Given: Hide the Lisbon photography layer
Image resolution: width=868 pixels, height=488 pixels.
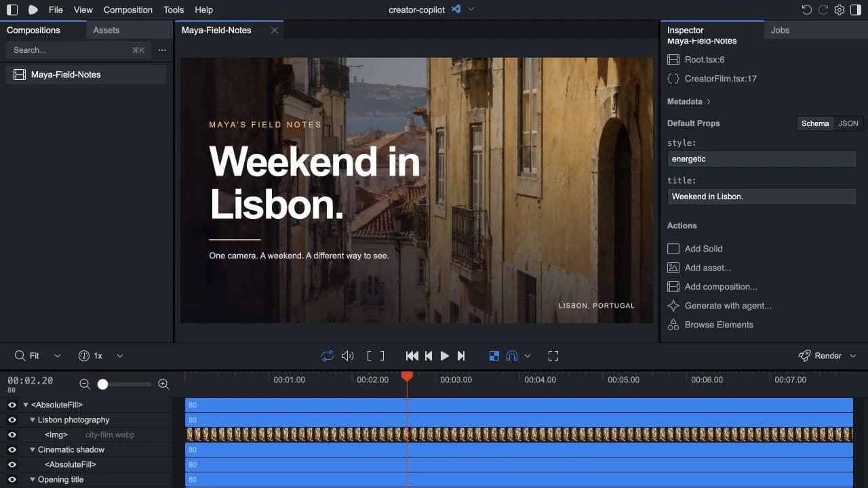Looking at the screenshot, I should coord(12,420).
